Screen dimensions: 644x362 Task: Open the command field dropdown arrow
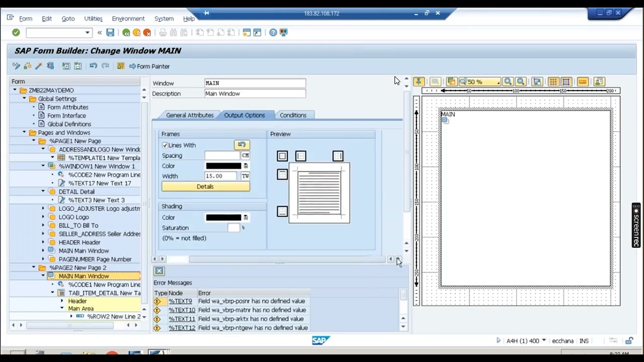(x=87, y=33)
